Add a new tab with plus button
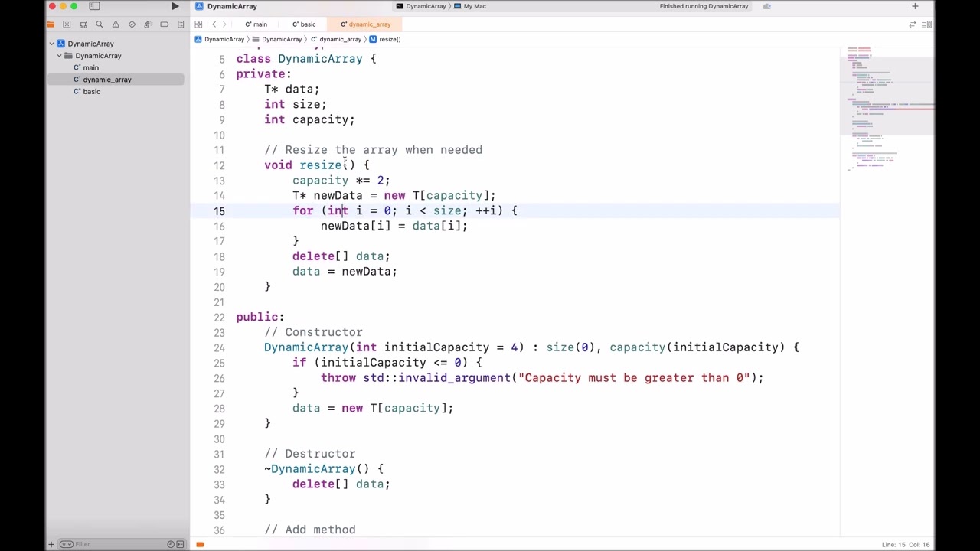Screen dimensions: 980x551 [x=915, y=6]
